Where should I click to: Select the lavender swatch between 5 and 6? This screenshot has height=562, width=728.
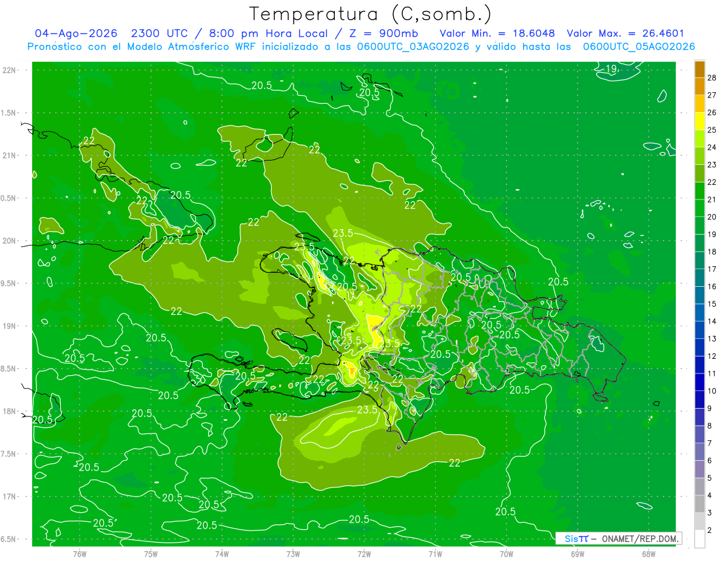(x=699, y=470)
